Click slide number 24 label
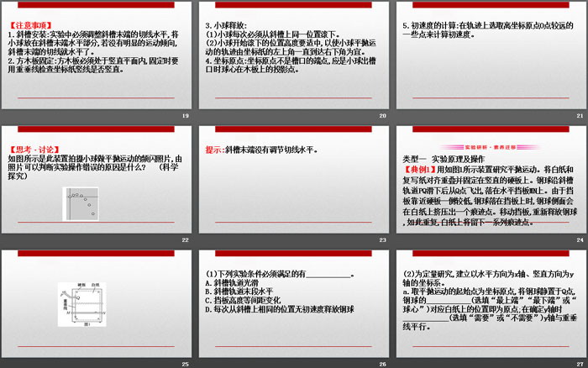 pyautogui.click(x=580, y=239)
